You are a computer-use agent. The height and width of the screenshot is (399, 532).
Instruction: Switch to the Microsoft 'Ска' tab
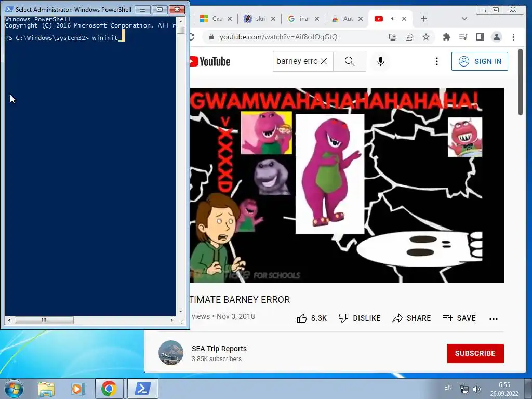pyautogui.click(x=212, y=19)
